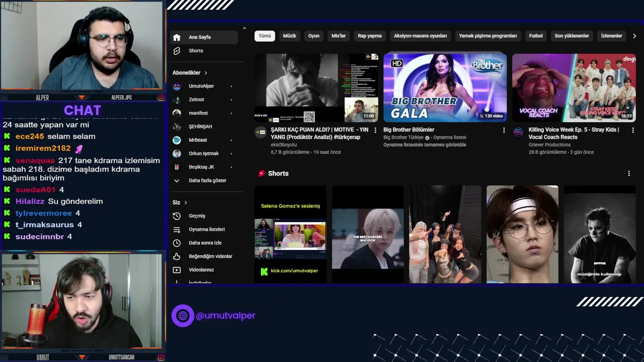Click username t_irmaksaurus in chat

[x=45, y=225]
